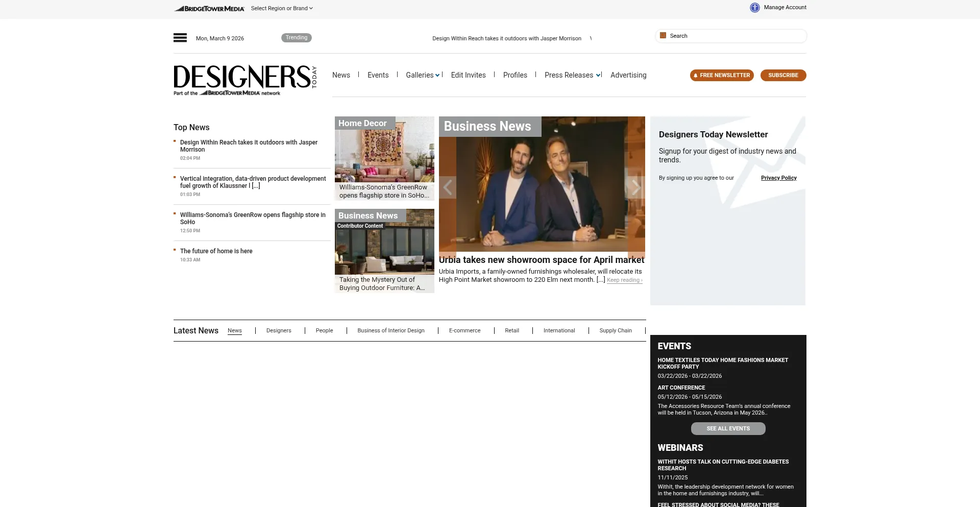Screen dimensions: 980x507
Task: Open 'The future of home is here' story
Action: coord(216,251)
